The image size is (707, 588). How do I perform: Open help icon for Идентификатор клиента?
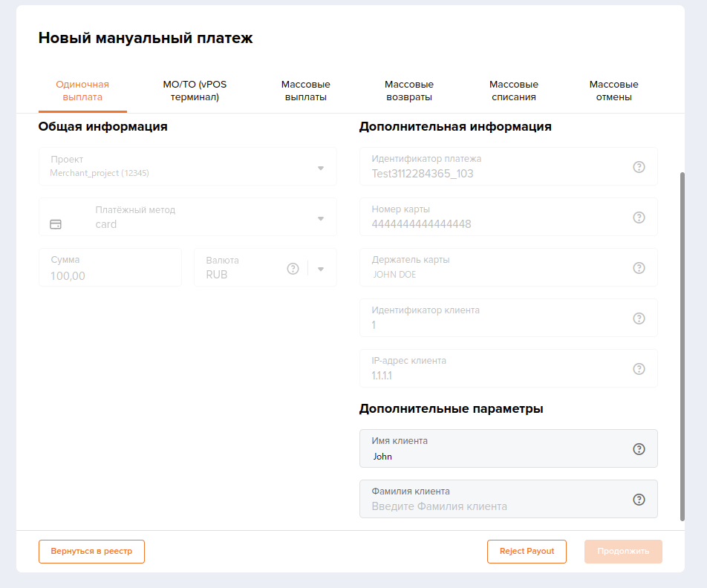(639, 318)
